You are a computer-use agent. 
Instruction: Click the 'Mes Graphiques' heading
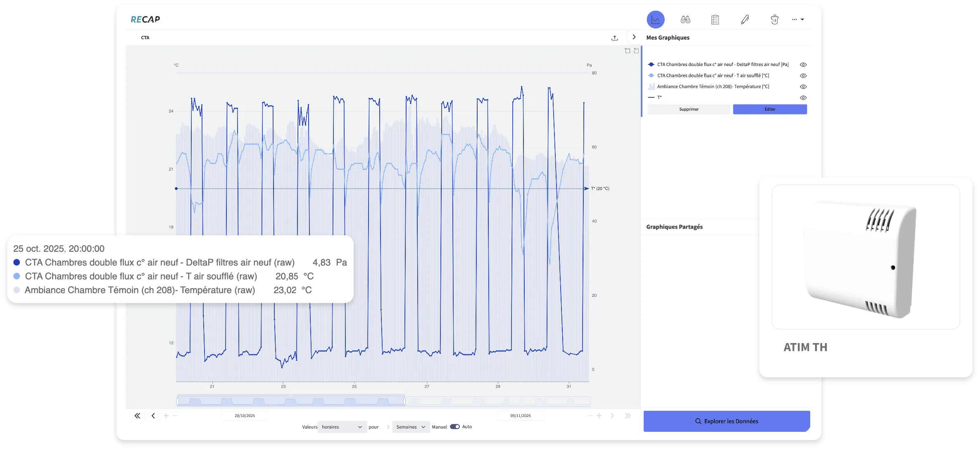(668, 38)
